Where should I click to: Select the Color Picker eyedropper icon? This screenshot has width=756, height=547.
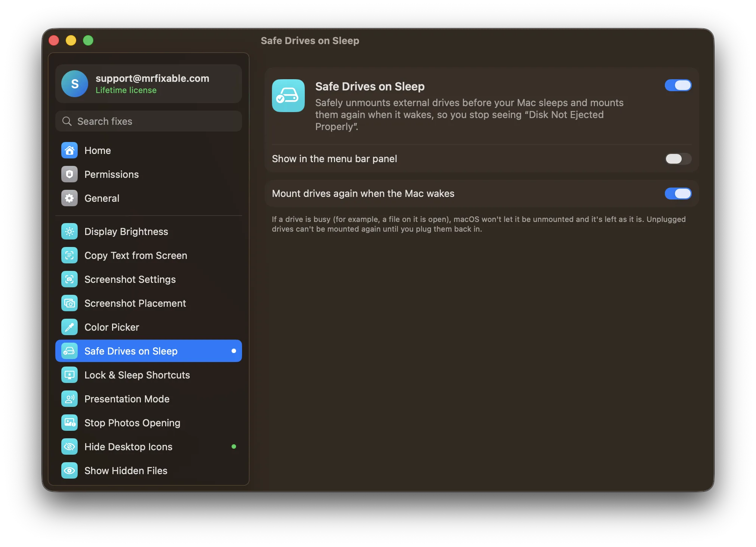[69, 327]
